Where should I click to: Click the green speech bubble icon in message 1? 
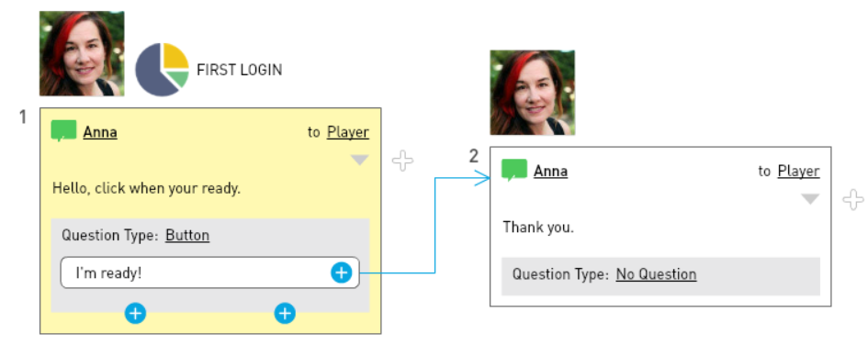pos(63,131)
